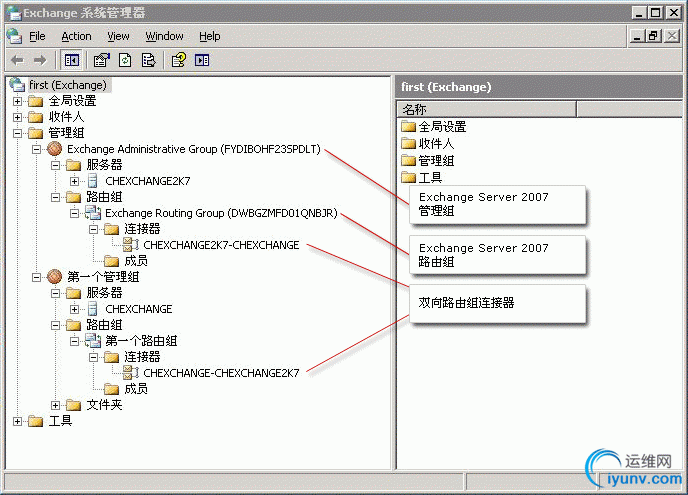Select 路由组 under 第一个管理组

coord(104,325)
